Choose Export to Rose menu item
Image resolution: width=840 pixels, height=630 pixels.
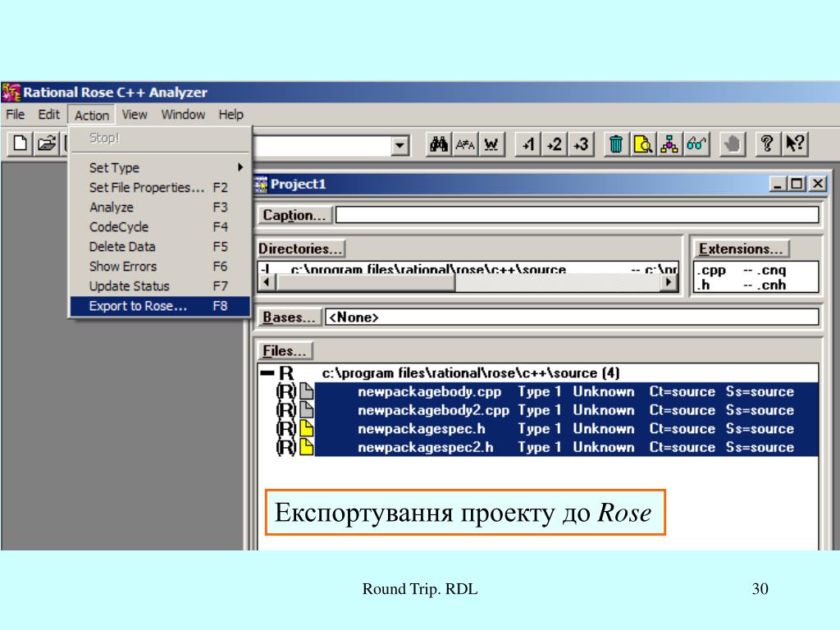[x=160, y=306]
